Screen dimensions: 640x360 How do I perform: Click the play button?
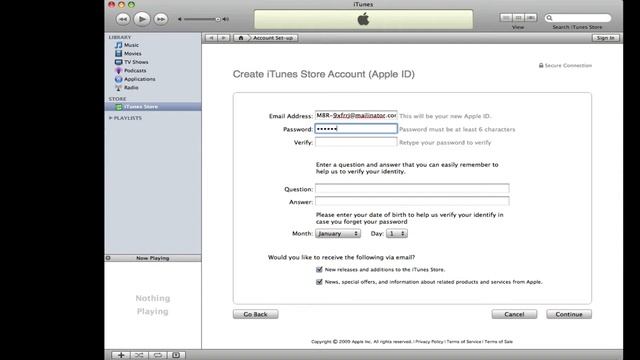[x=142, y=19]
